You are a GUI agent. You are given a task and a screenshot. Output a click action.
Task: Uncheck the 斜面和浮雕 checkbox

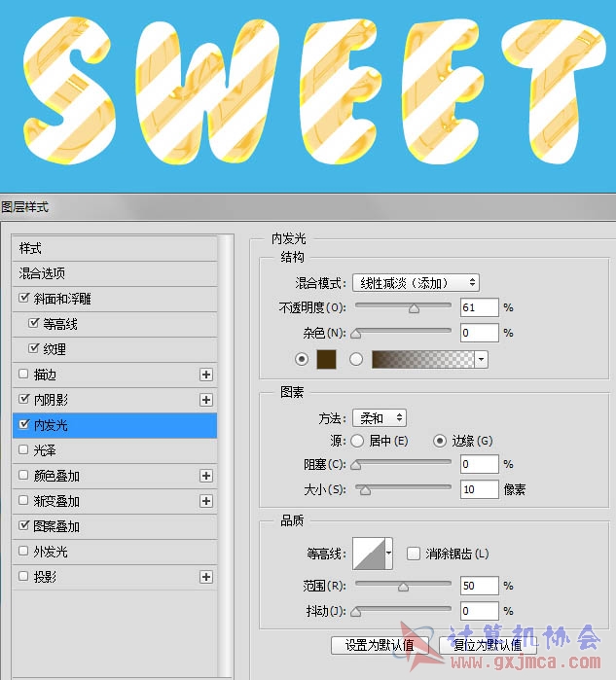(x=24, y=298)
